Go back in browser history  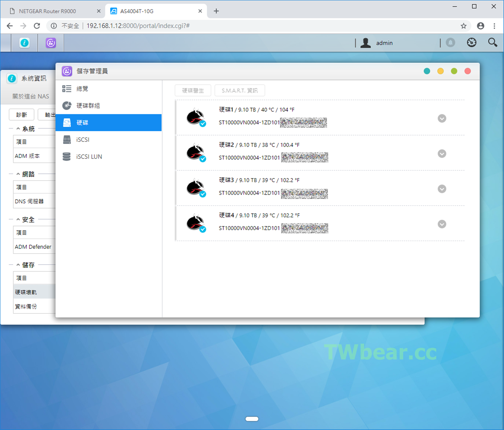[x=10, y=26]
